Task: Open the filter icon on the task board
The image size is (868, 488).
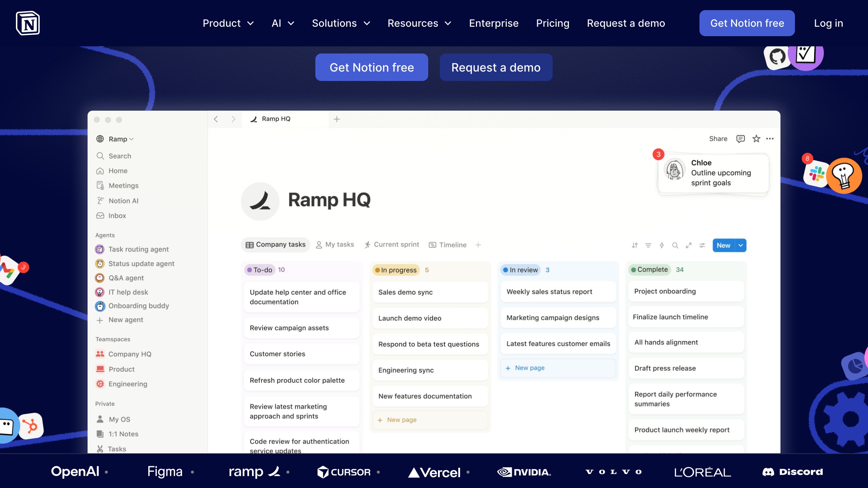Action: point(648,245)
